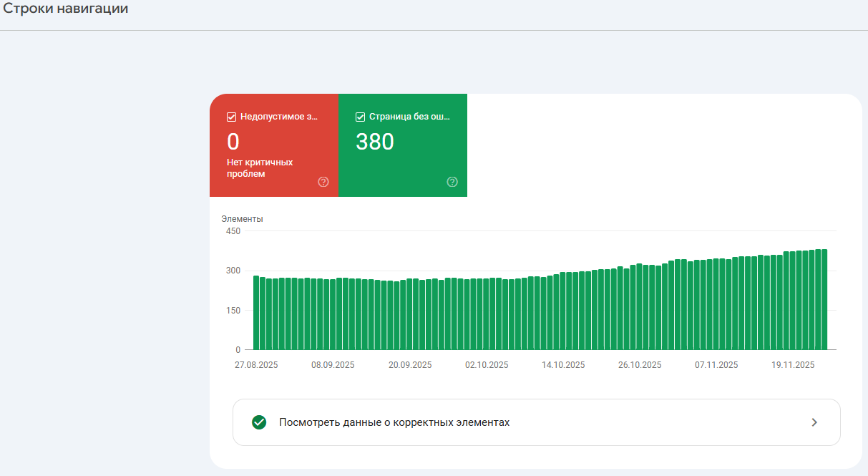868x476 pixels.
Task: Open "Посмотреть данные о корректных элементах"
Action: click(394, 422)
